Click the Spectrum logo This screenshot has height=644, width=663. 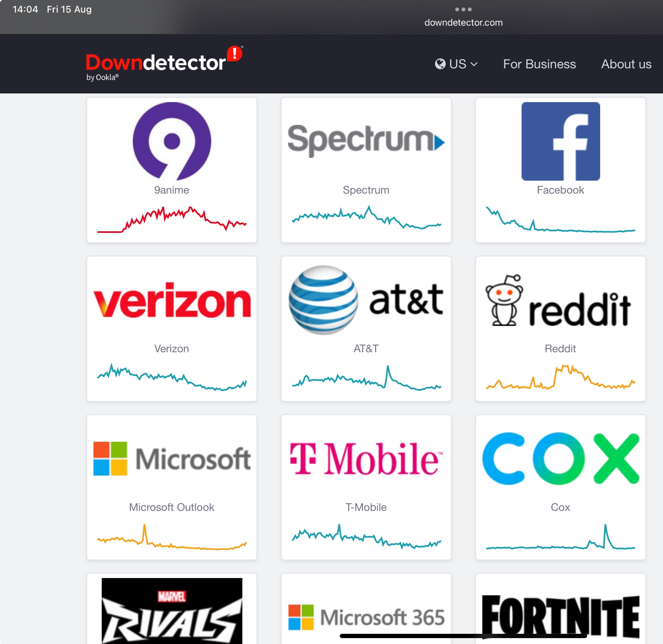[366, 141]
